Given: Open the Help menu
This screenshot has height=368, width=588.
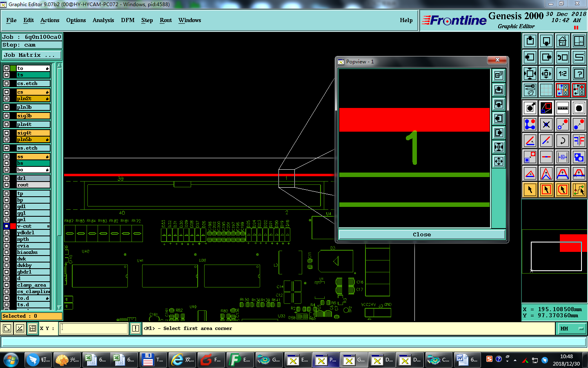Looking at the screenshot, I should pos(406,20).
